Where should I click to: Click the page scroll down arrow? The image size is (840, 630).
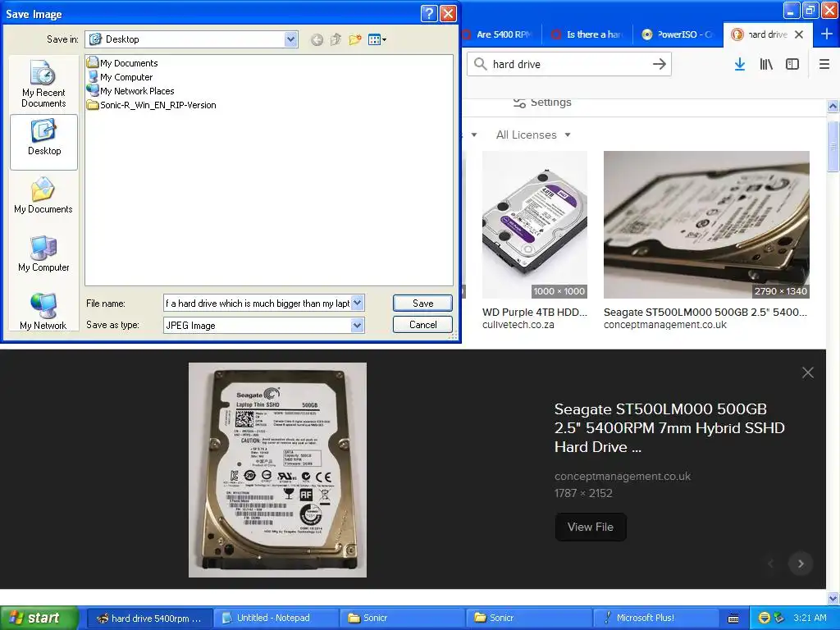pyautogui.click(x=833, y=598)
